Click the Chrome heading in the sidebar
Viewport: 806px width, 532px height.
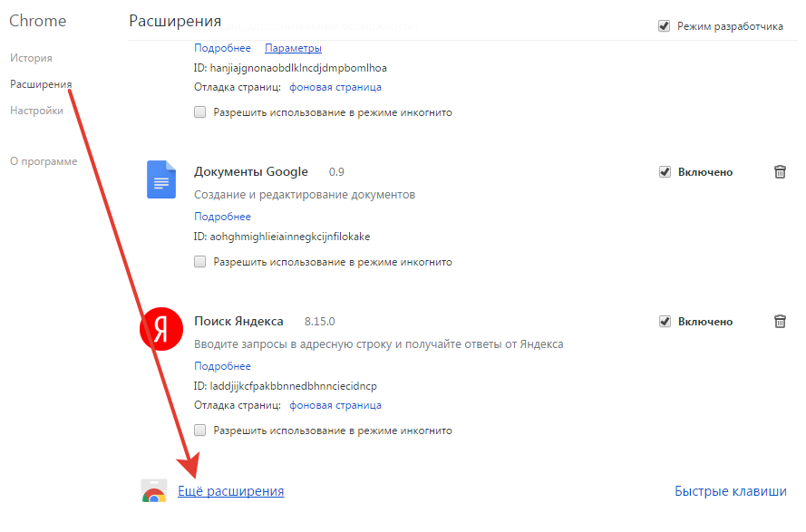tap(37, 21)
